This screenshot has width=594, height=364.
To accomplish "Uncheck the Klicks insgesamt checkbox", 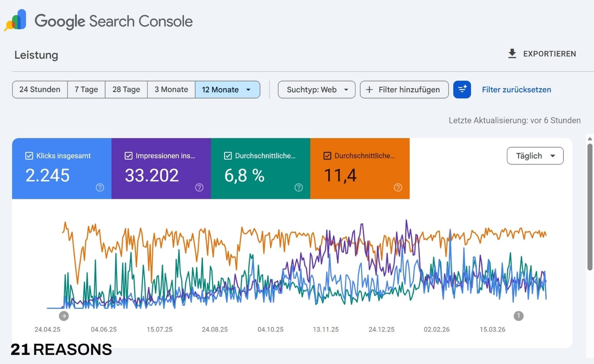I will click(x=29, y=156).
